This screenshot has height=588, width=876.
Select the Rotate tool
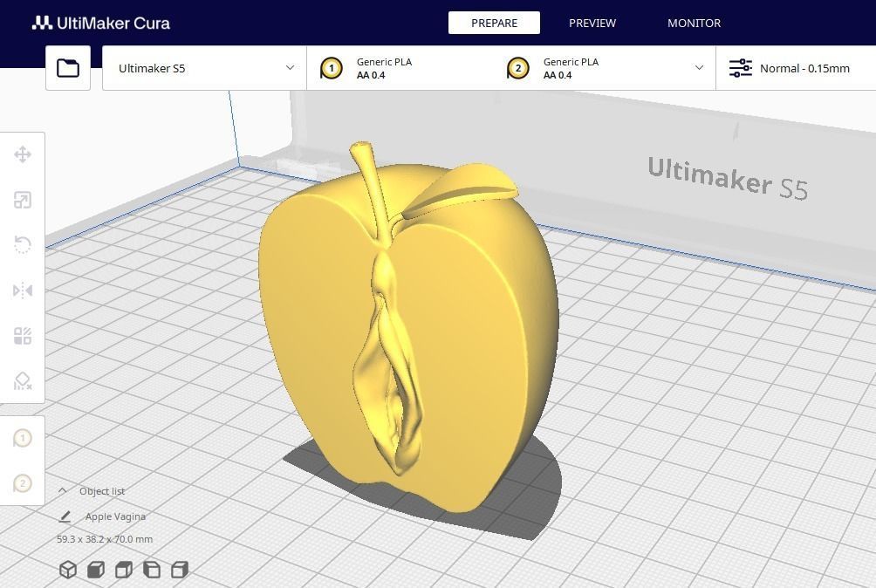click(23, 245)
